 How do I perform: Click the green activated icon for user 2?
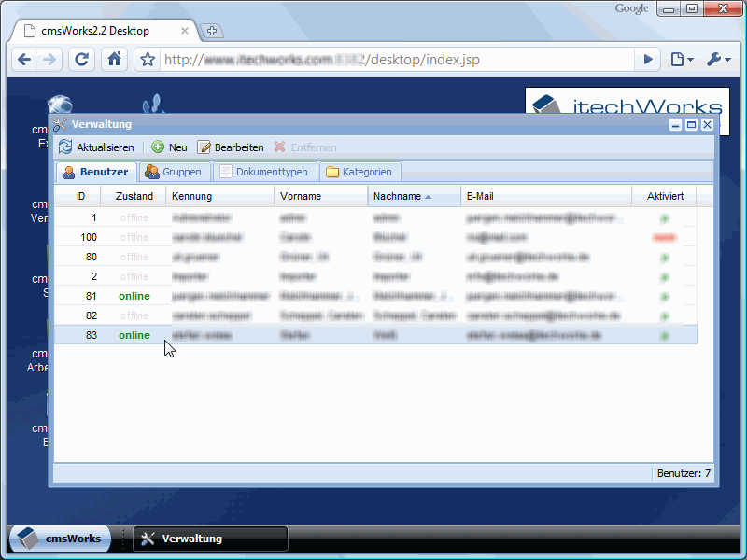pyautogui.click(x=665, y=277)
